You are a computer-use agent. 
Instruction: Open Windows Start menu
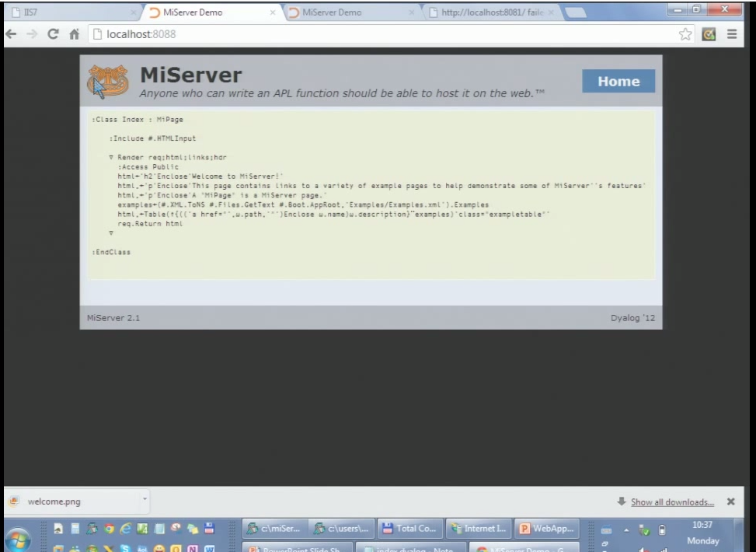point(18,540)
